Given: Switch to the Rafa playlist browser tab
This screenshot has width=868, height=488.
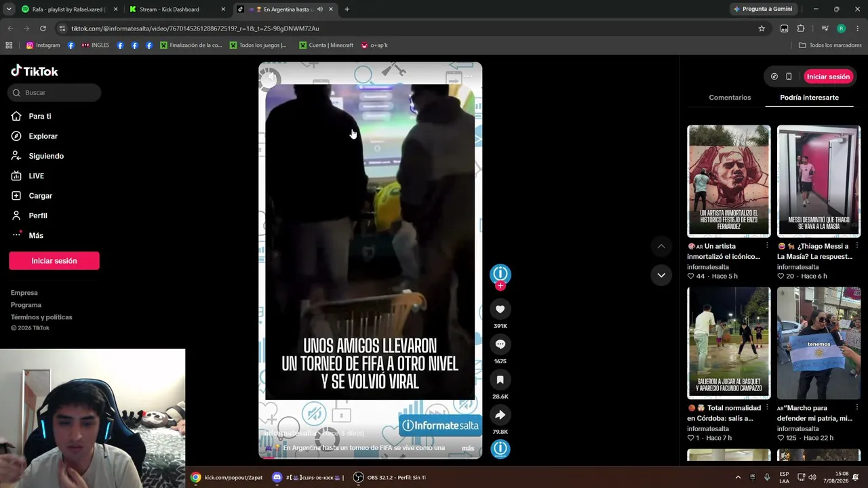Looking at the screenshot, I should click(x=69, y=9).
